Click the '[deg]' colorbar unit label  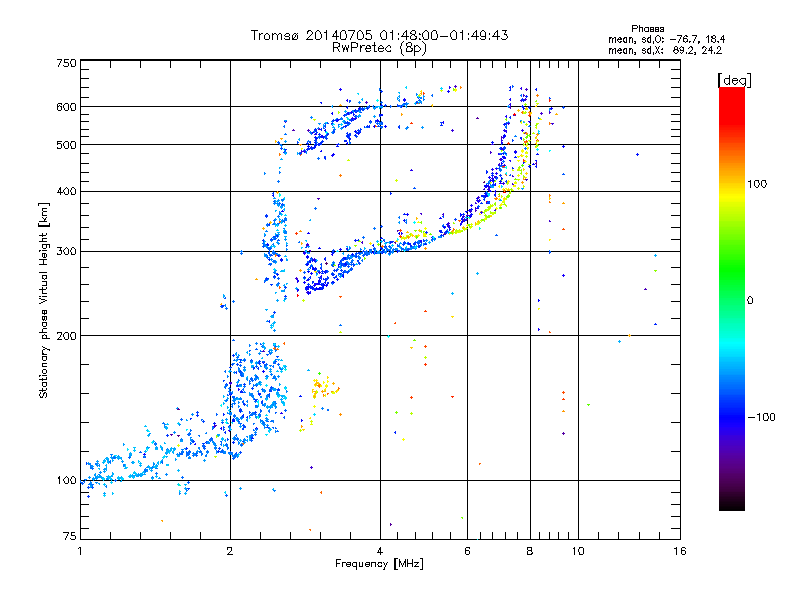[x=734, y=80]
